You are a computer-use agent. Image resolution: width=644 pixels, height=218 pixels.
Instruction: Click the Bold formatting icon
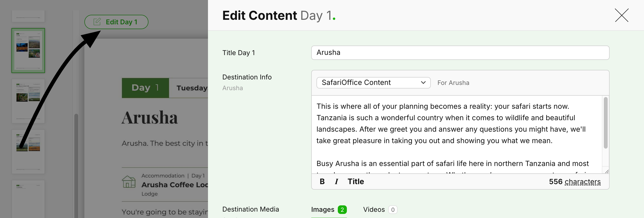coord(322,182)
